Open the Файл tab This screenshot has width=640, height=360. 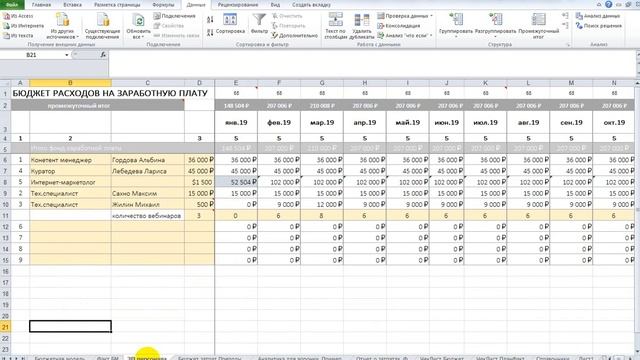(12, 4)
